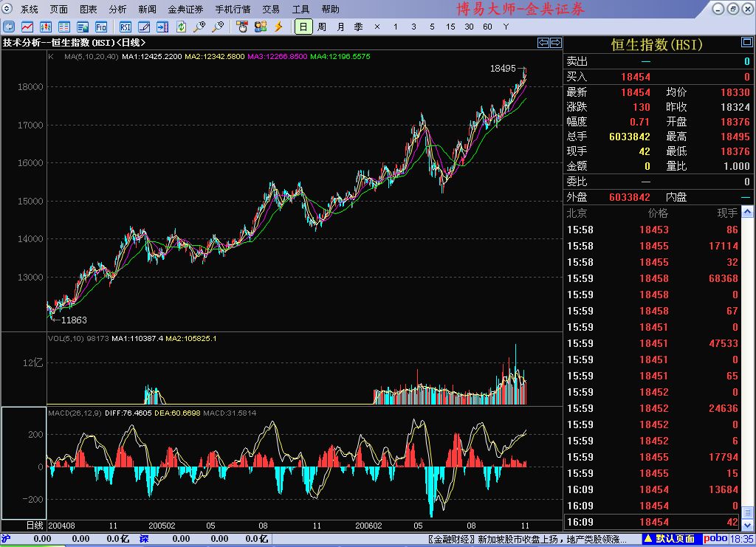Open the 分析 menu
Viewport: 756px width, 547px height.
coord(117,10)
